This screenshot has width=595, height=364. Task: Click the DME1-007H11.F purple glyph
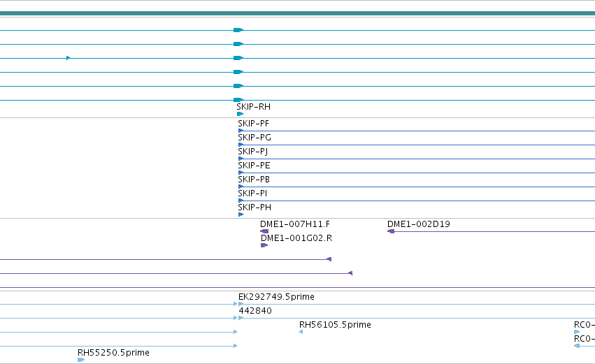click(x=264, y=231)
